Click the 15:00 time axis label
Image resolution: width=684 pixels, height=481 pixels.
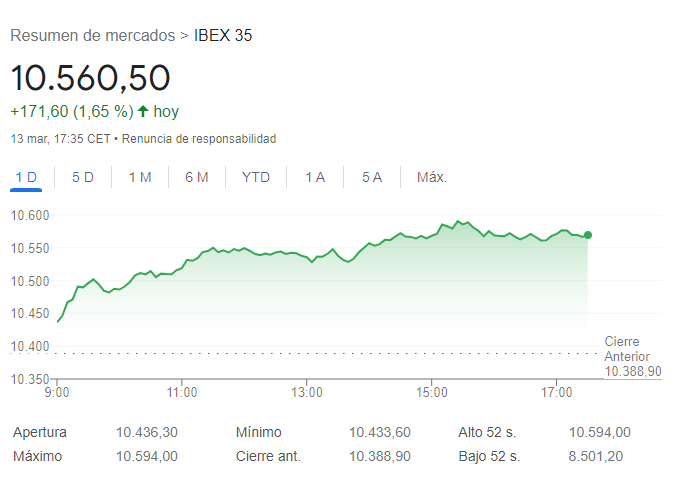(x=431, y=392)
